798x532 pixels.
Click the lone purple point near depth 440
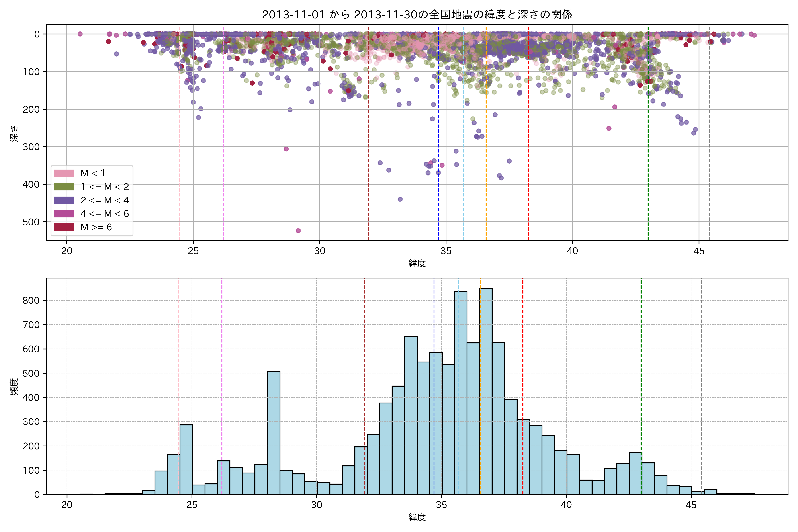400,199
